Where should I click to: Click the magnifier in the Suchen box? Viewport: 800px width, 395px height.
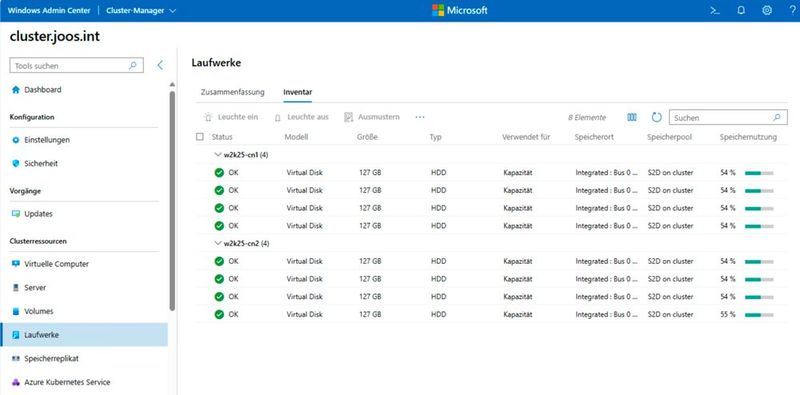(x=777, y=117)
